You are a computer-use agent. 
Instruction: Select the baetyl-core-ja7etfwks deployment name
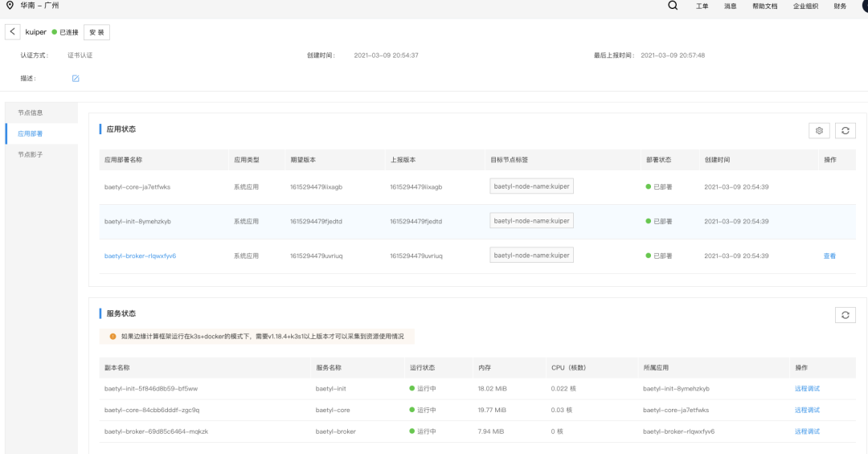click(137, 187)
